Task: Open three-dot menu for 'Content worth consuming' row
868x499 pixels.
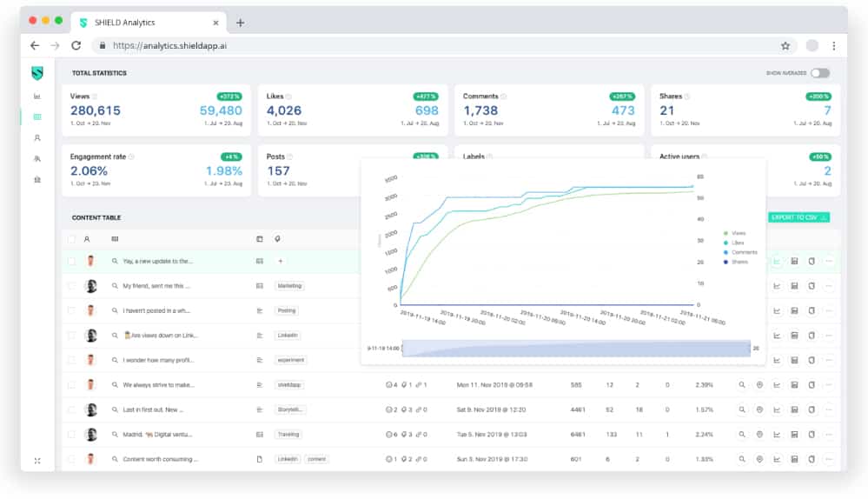Action: (828, 459)
